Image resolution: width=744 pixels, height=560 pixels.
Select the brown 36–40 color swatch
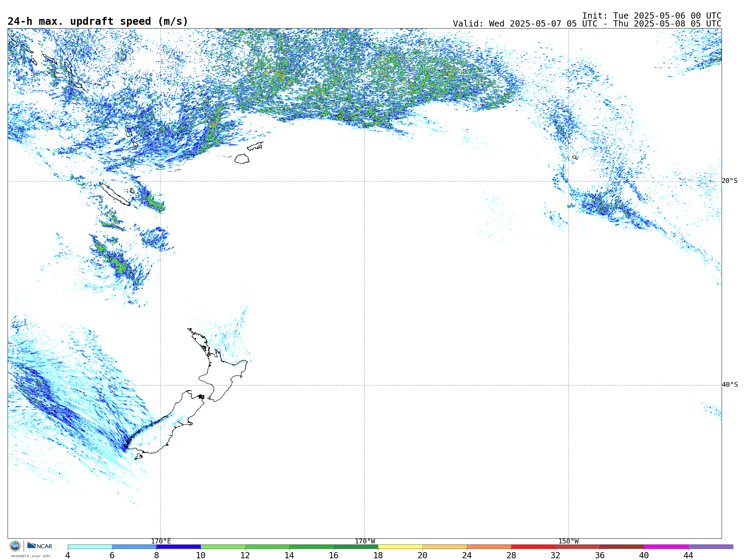pyautogui.click(x=622, y=547)
